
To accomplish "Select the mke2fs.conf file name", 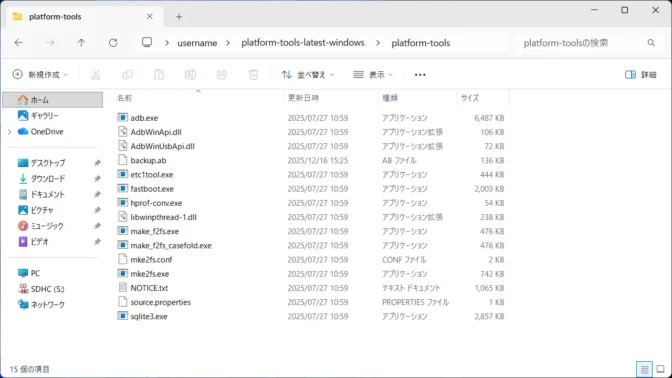I will coord(151,260).
